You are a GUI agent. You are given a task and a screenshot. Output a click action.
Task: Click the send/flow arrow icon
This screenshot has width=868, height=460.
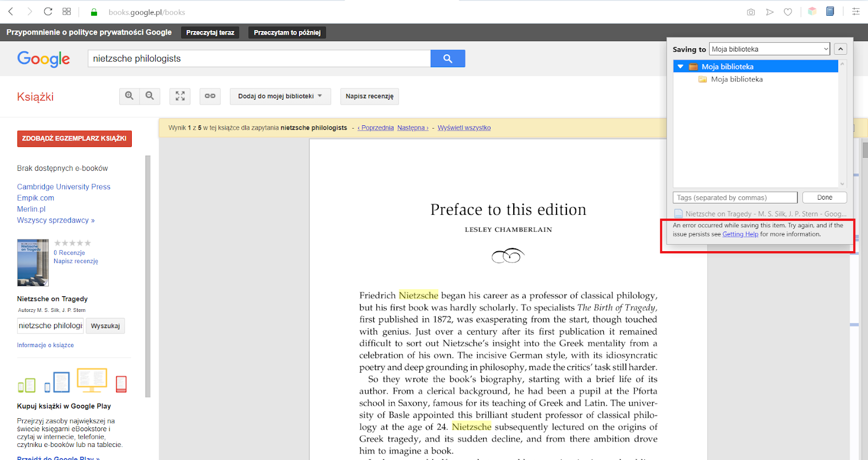[769, 12]
